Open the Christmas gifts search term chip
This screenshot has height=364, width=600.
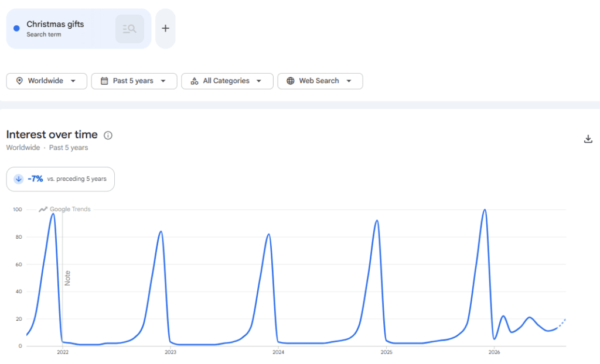click(79, 29)
